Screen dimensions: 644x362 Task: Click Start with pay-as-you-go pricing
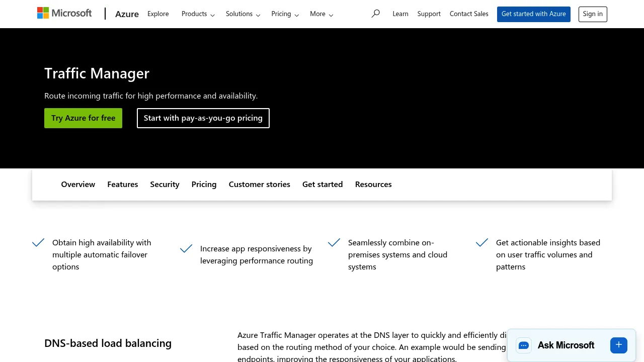click(203, 118)
